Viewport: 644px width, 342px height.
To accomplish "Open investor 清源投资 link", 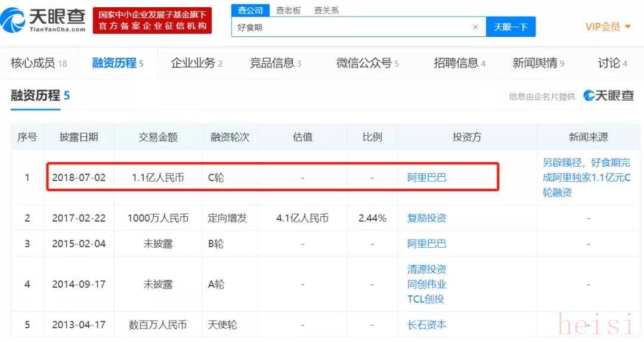I will click(x=426, y=269).
